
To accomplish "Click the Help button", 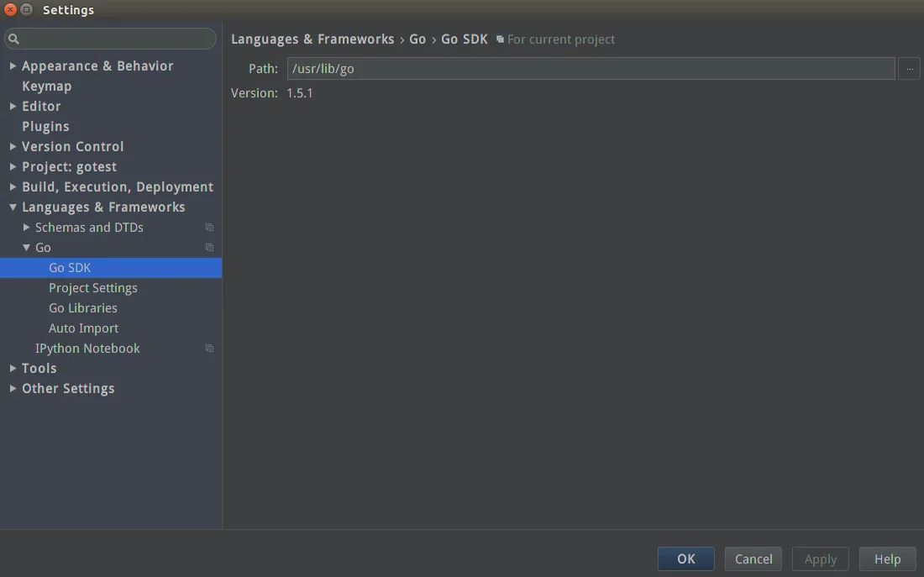I will tap(887, 559).
